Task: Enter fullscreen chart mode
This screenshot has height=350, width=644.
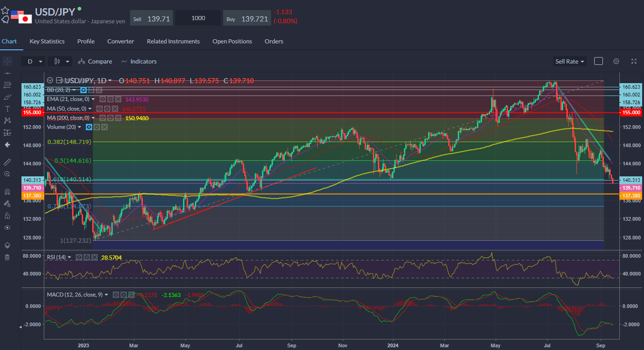Action: (x=634, y=61)
